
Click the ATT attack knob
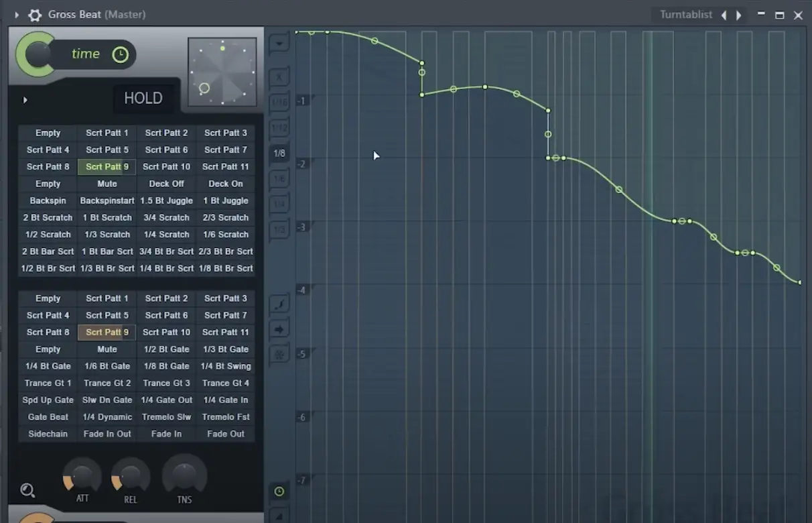click(82, 477)
